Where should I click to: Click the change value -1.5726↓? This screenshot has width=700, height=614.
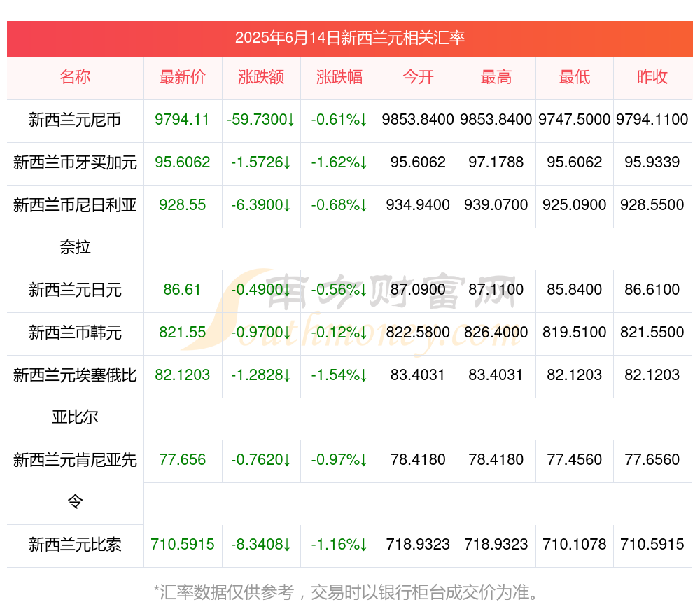pyautogui.click(x=260, y=162)
